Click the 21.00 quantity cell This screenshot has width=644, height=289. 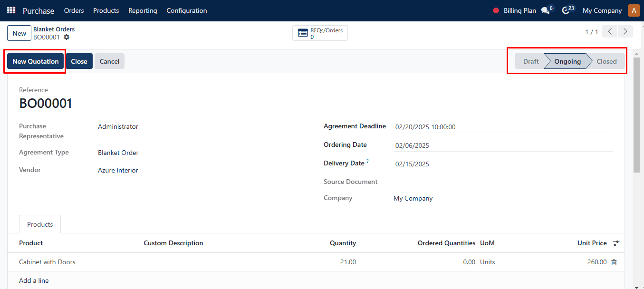coord(348,262)
